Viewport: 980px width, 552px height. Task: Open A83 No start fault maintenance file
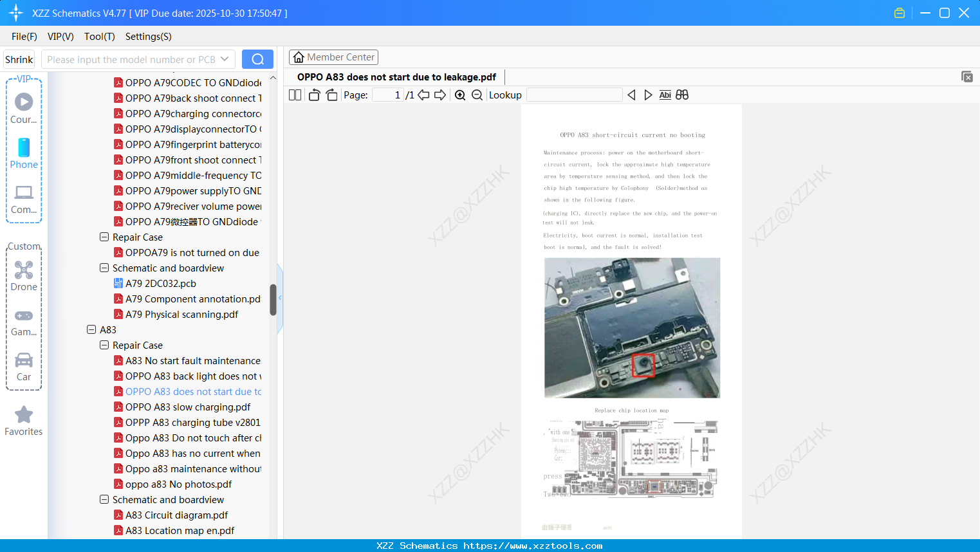tap(187, 360)
